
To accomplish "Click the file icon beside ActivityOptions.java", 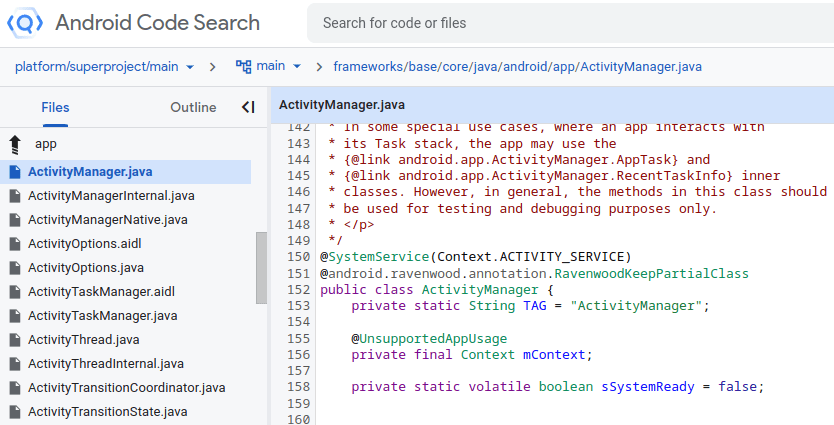I will click(x=15, y=268).
